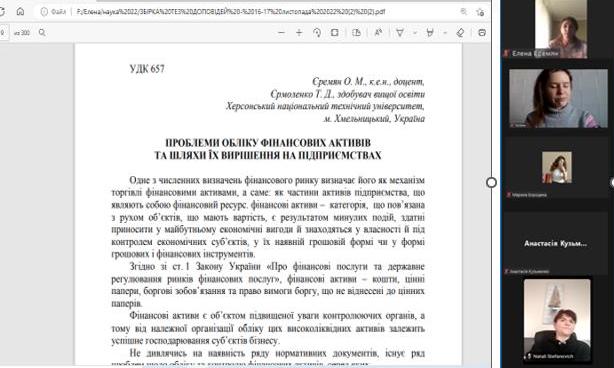Zoom in the PDF with the plus icon
This screenshot has height=368, width=614.
[x=299, y=33]
